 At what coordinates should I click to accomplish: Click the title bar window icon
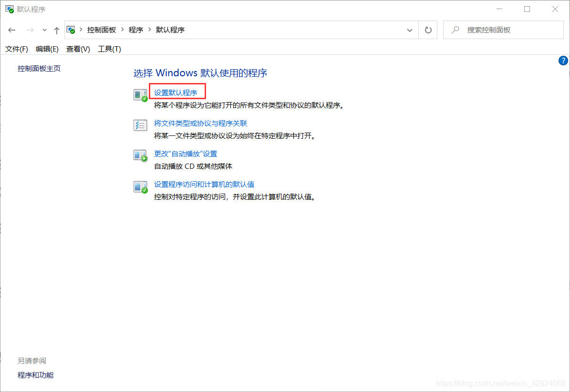10,9
